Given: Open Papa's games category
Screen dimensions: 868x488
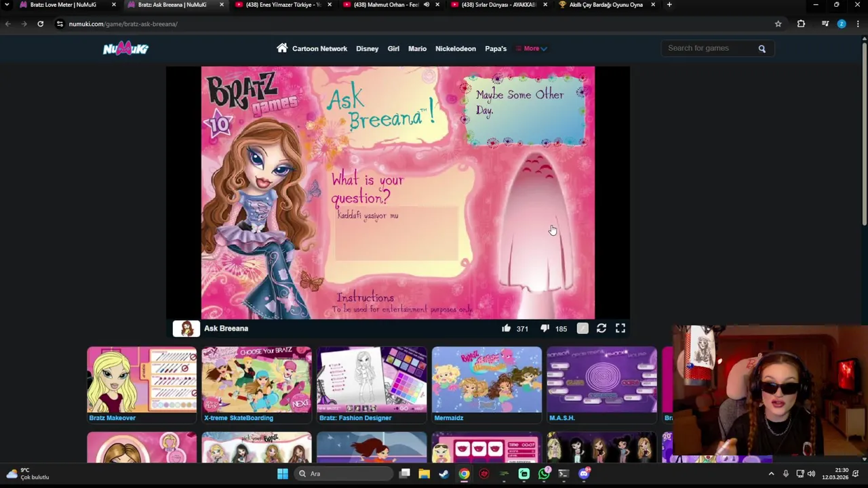Looking at the screenshot, I should pos(496,49).
